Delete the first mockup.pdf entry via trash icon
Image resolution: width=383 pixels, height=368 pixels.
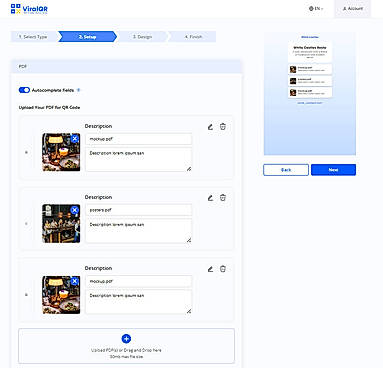tap(223, 126)
